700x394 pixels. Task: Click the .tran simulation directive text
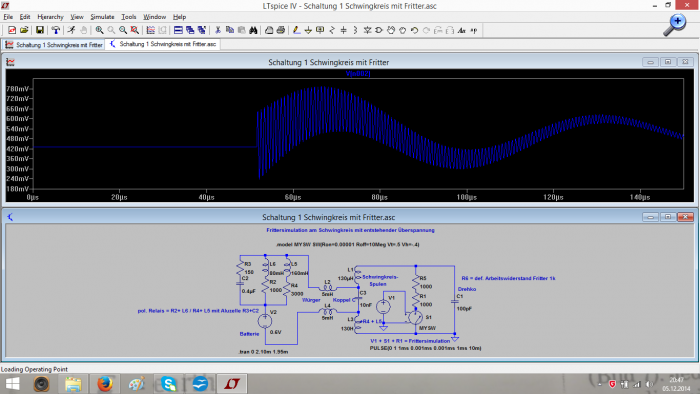click(x=263, y=352)
